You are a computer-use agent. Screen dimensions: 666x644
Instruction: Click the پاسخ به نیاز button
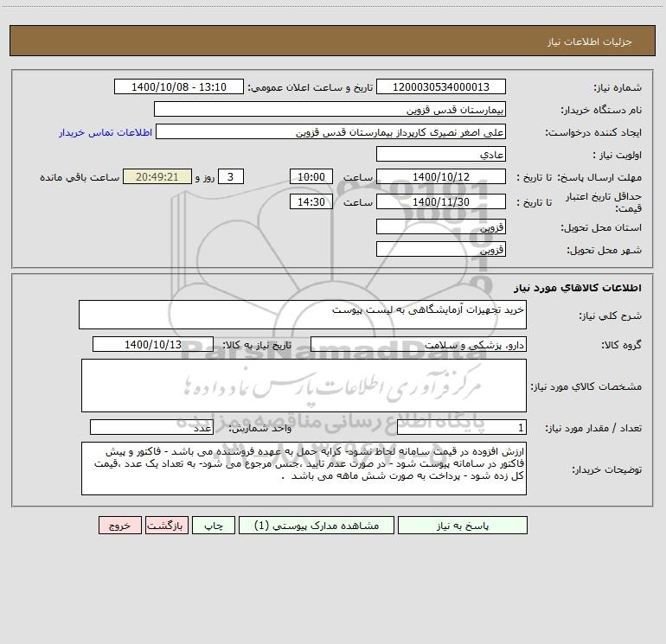[462, 525]
